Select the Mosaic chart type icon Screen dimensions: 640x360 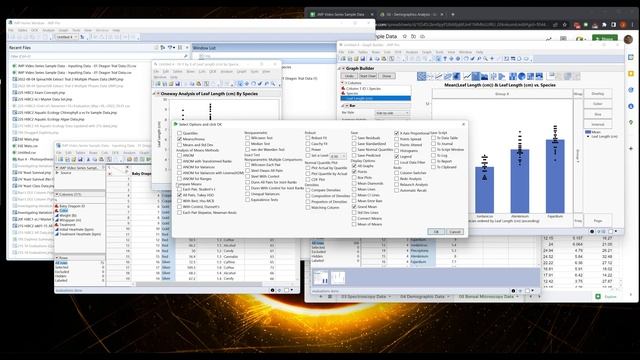coord(540,76)
